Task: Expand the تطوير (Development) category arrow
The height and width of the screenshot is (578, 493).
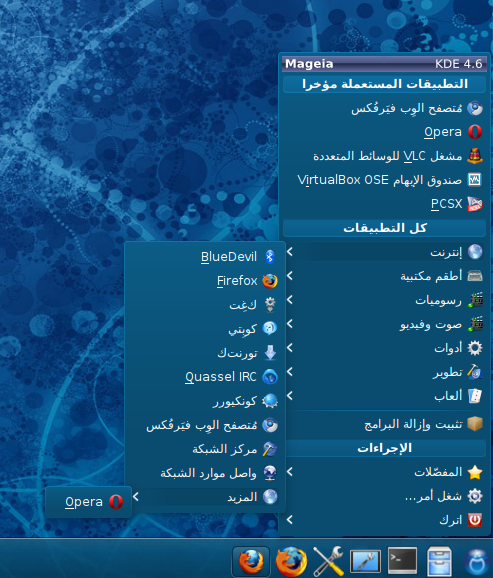Action: tap(290, 372)
